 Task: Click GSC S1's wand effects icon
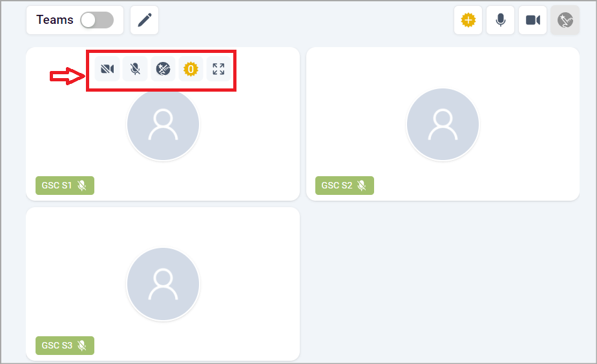pyautogui.click(x=163, y=69)
